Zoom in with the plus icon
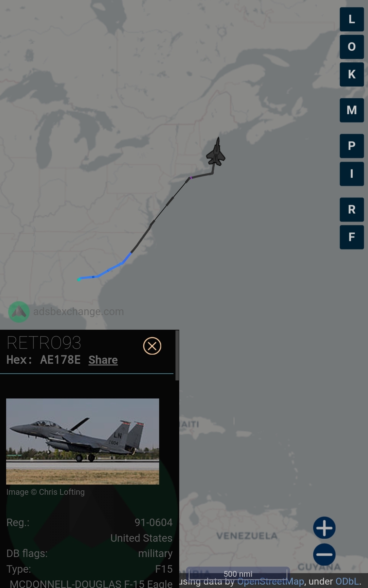Image resolution: width=368 pixels, height=588 pixels. point(324,528)
